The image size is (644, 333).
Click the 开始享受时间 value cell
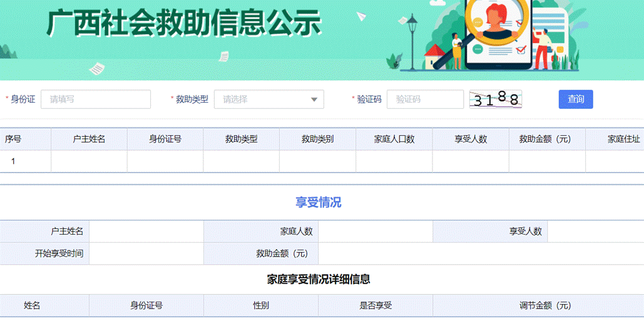[146, 254]
